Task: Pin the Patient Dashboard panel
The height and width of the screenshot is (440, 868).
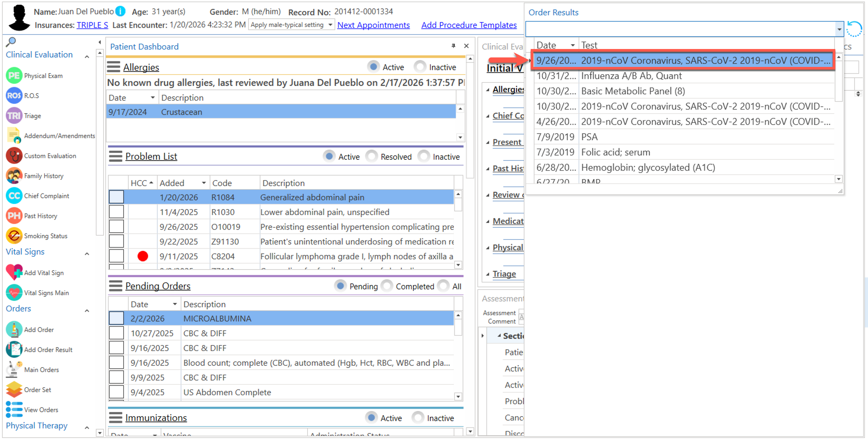Action: coord(453,46)
